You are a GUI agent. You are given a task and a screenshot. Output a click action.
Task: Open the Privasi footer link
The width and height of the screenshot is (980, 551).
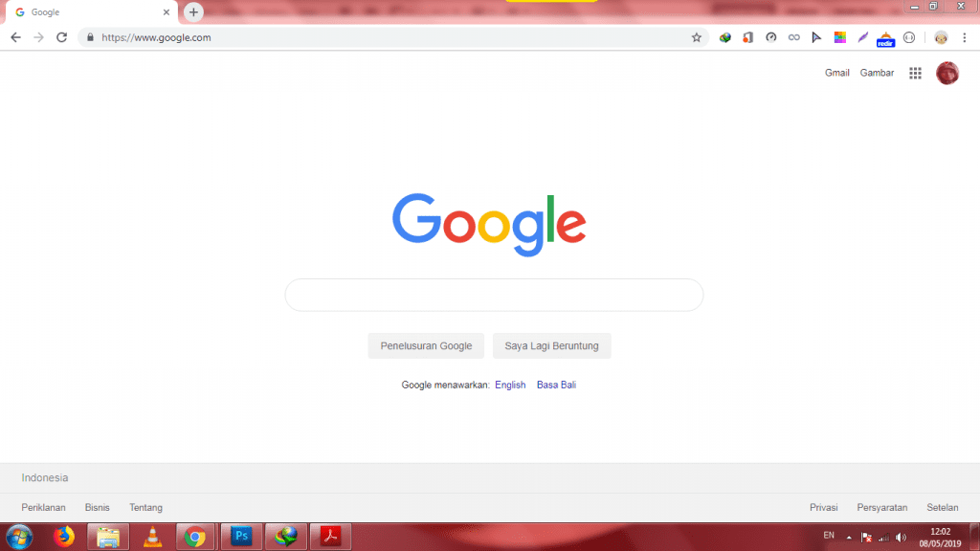coord(824,507)
